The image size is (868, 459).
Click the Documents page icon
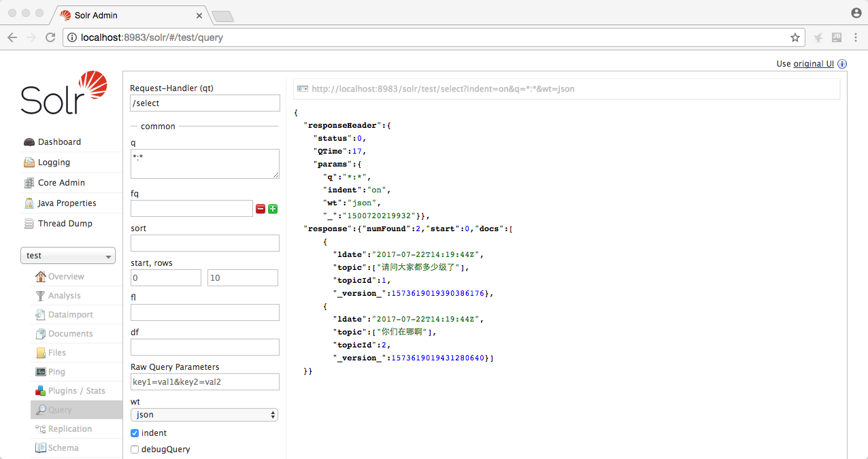[x=41, y=334]
